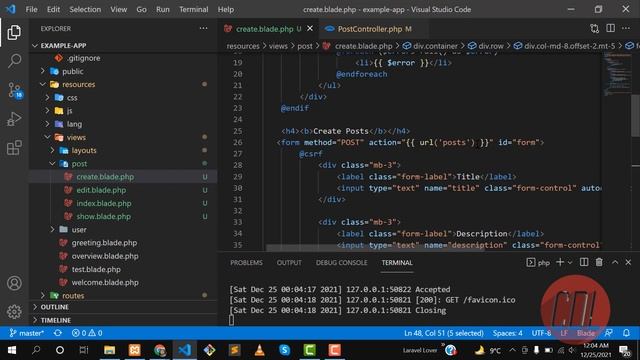Open the Help menu
Viewport: 640px width, 360px height.
(226, 9)
